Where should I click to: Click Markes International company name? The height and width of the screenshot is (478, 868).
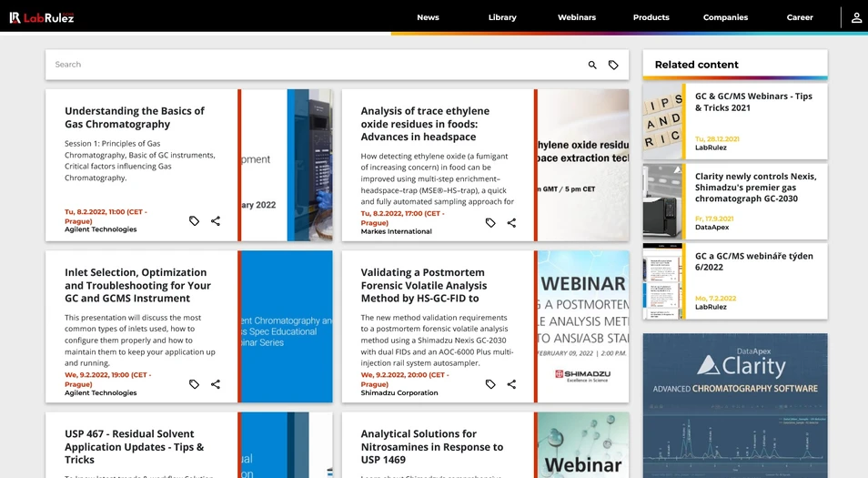pyautogui.click(x=397, y=231)
